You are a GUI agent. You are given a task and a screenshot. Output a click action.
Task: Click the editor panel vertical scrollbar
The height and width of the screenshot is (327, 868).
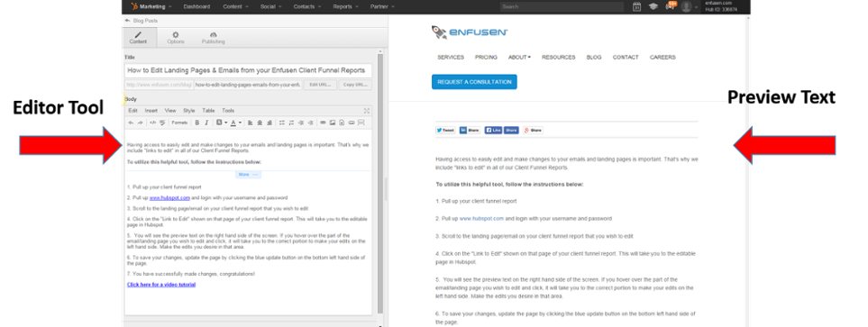click(x=379, y=183)
